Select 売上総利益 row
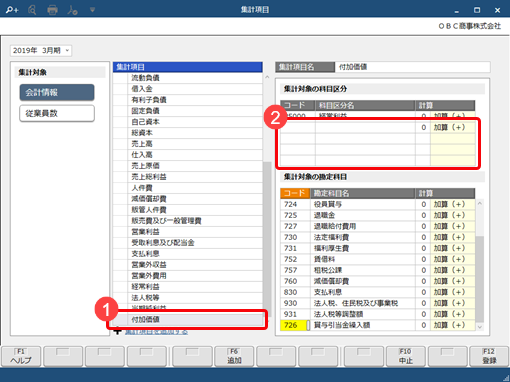This screenshot has height=382, width=510. click(188, 177)
